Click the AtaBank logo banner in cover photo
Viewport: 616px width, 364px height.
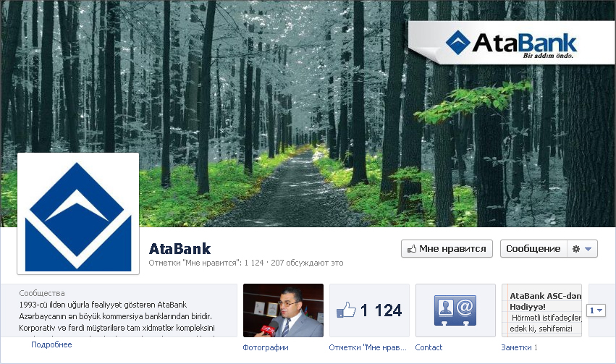512,43
